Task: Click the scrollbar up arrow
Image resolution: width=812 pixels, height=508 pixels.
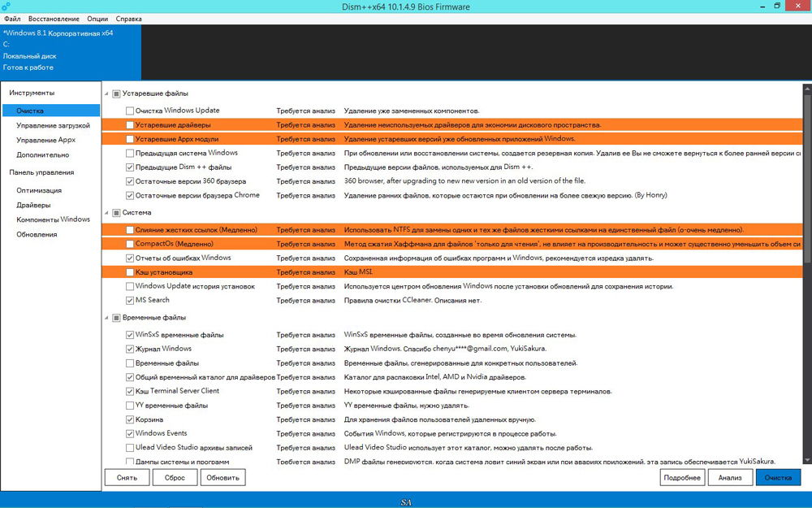Action: (807, 89)
